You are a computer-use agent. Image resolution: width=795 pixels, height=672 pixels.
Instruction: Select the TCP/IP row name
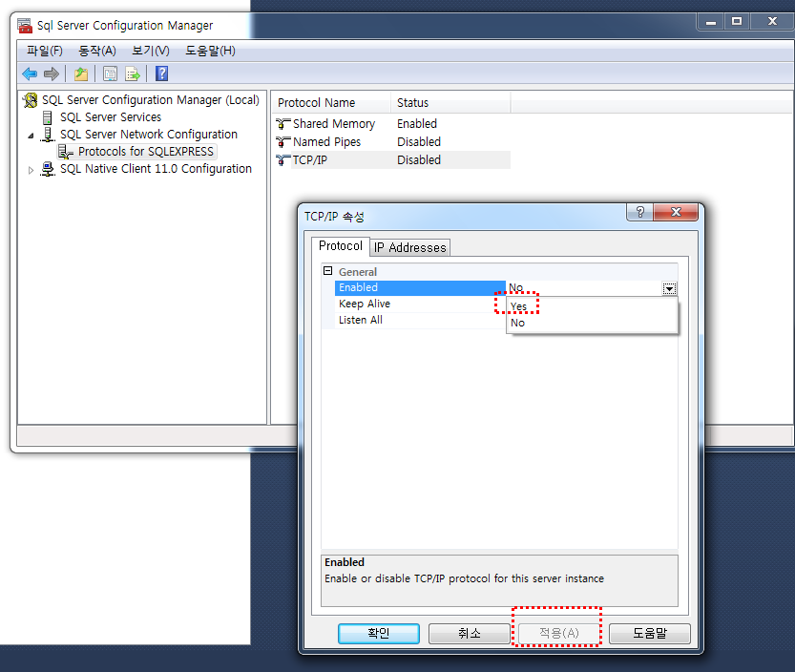(310, 160)
